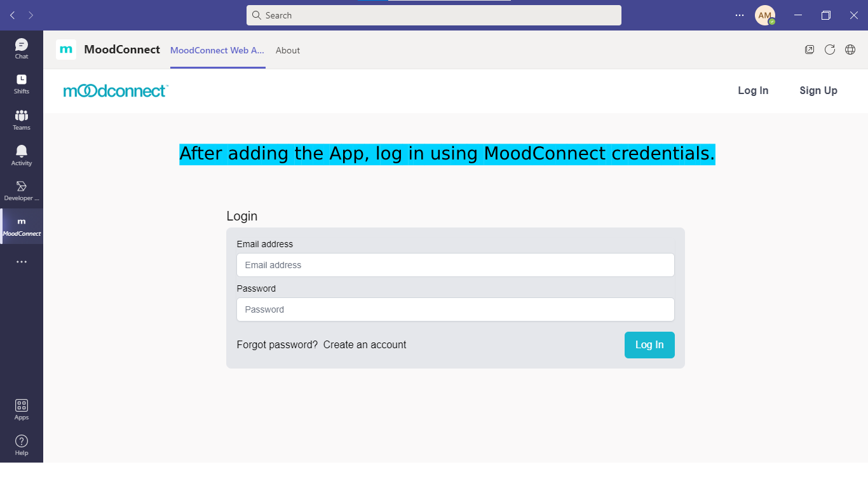Viewport: 868px width, 488px height.
Task: Open Help icon at sidebar bottom
Action: pyautogui.click(x=22, y=445)
